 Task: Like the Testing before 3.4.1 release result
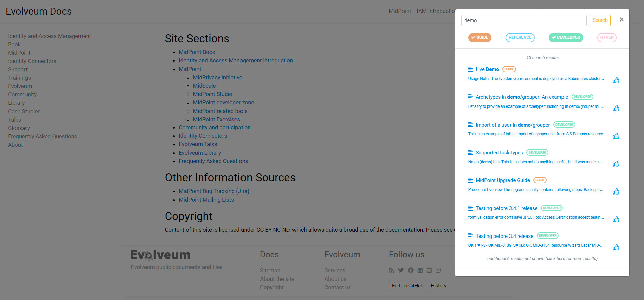coord(616,219)
